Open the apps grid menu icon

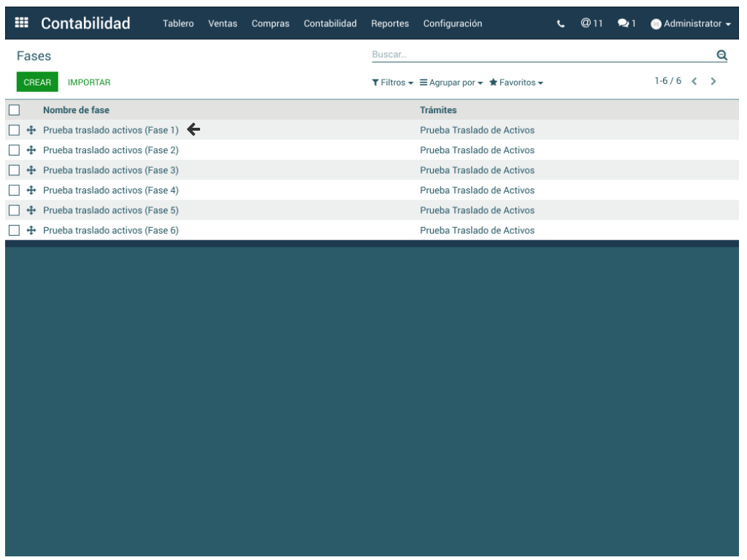(x=22, y=23)
